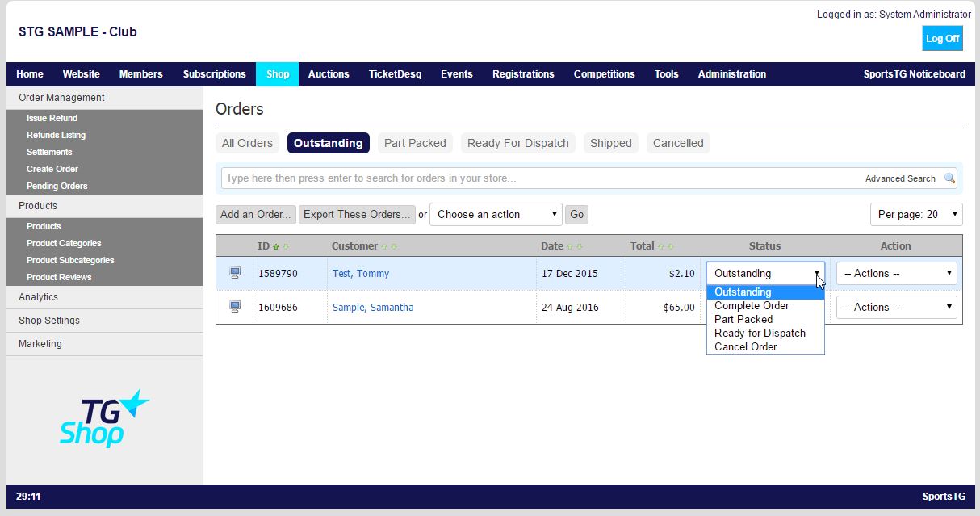Switch to Ready For Dispatch tab
The height and width of the screenshot is (516, 980).
518,143
